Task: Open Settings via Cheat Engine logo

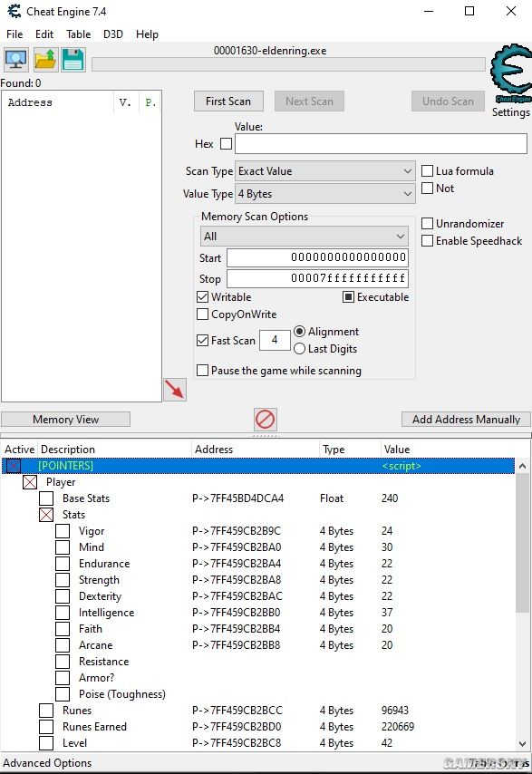Action: 511,81
